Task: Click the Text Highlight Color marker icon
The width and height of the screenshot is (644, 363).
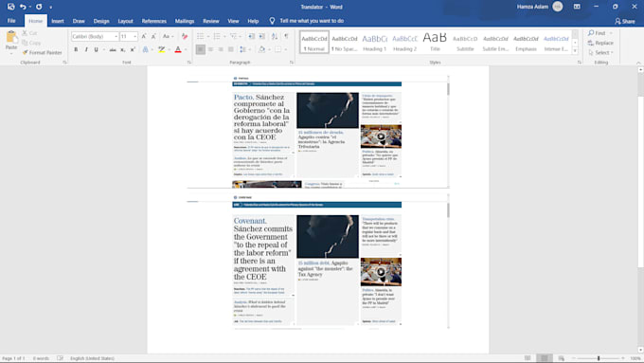Action: (x=161, y=49)
